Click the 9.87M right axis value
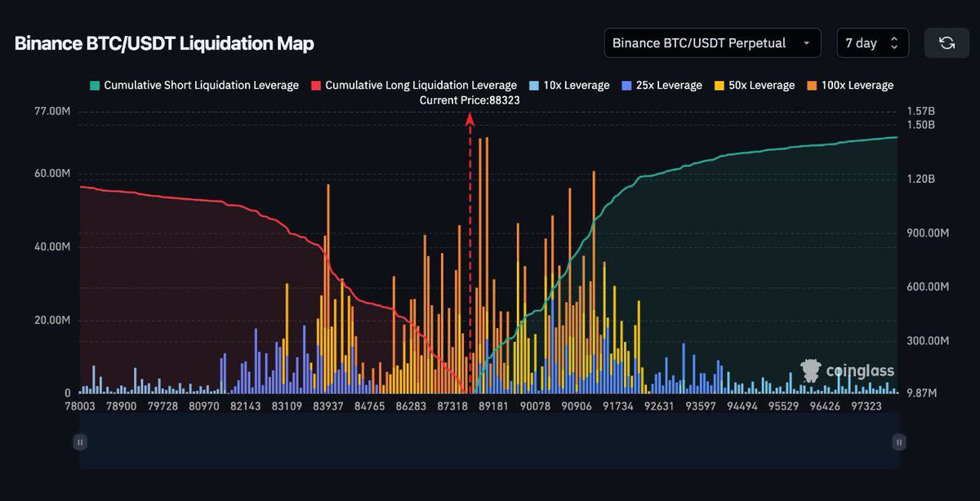This screenshot has height=501, width=980. coord(922,393)
